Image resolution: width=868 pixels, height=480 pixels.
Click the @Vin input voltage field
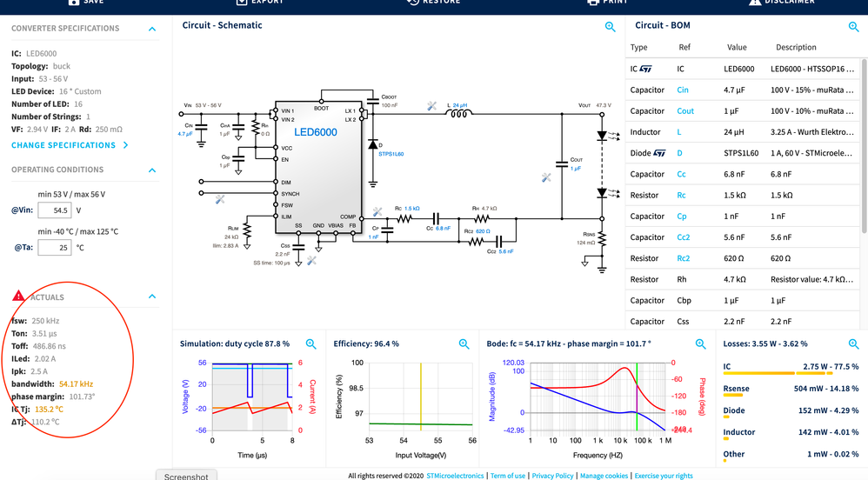(54, 210)
